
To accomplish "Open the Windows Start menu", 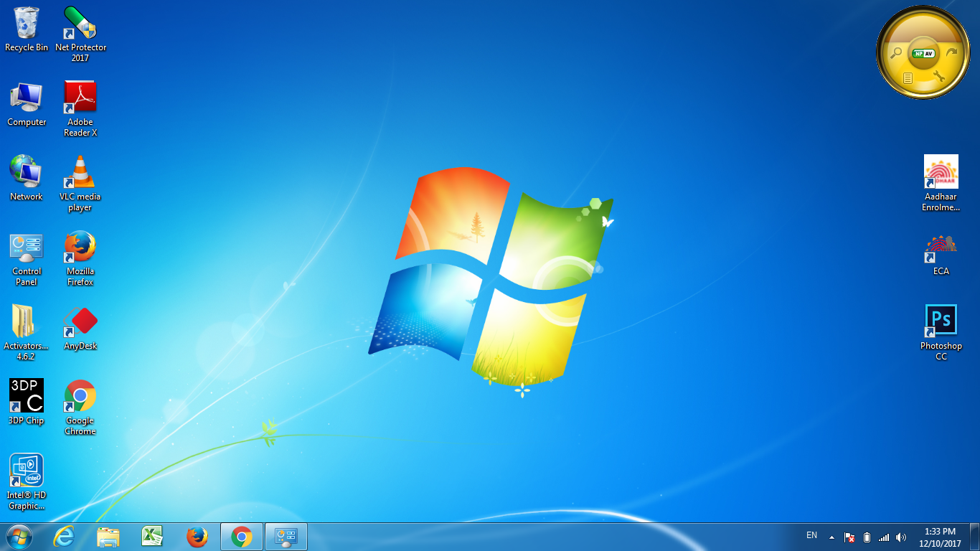I will tap(19, 537).
